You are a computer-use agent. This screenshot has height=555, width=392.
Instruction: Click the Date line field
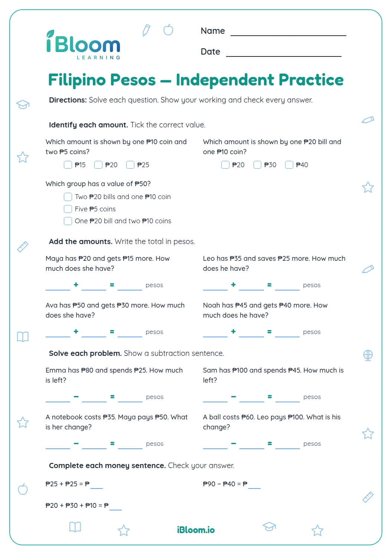[284, 52]
